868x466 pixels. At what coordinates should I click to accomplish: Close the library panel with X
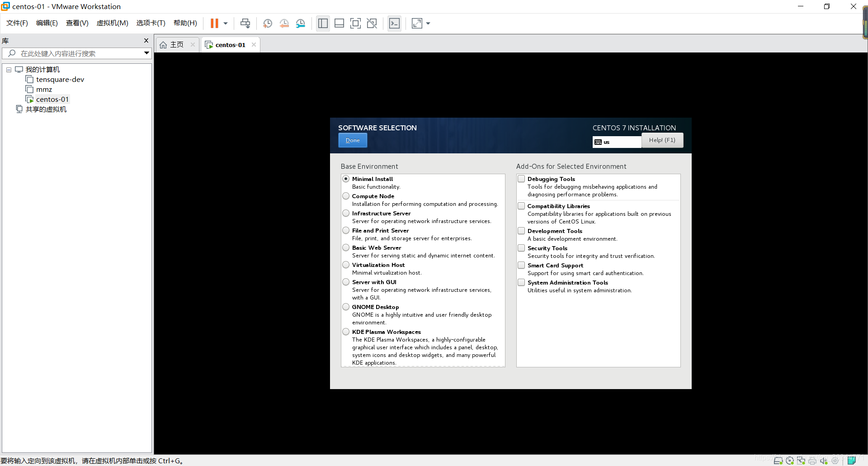(x=146, y=41)
